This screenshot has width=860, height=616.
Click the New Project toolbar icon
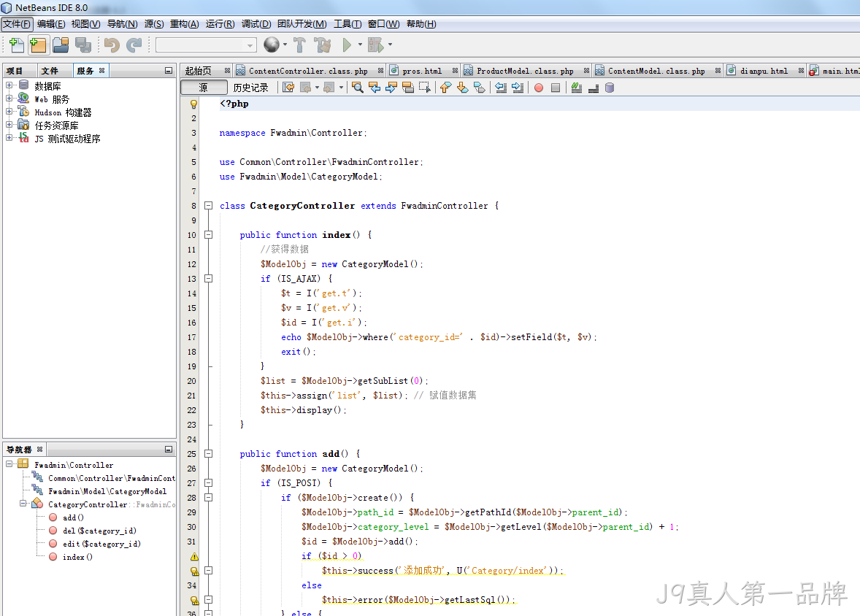(39, 45)
